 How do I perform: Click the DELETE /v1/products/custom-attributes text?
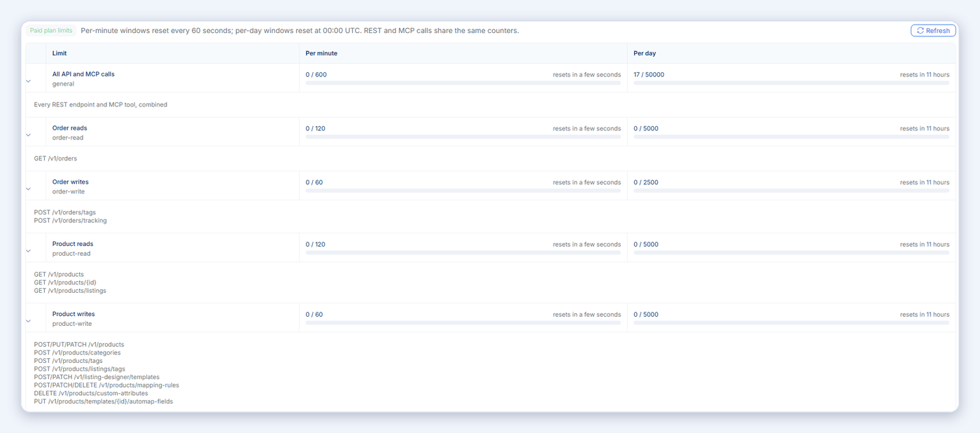(x=91, y=393)
